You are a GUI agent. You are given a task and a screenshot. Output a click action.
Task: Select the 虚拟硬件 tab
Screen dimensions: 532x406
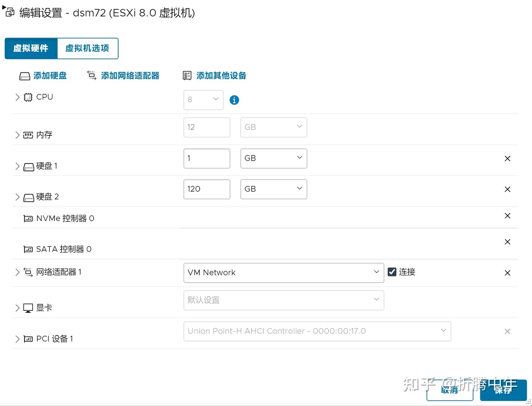pos(31,48)
